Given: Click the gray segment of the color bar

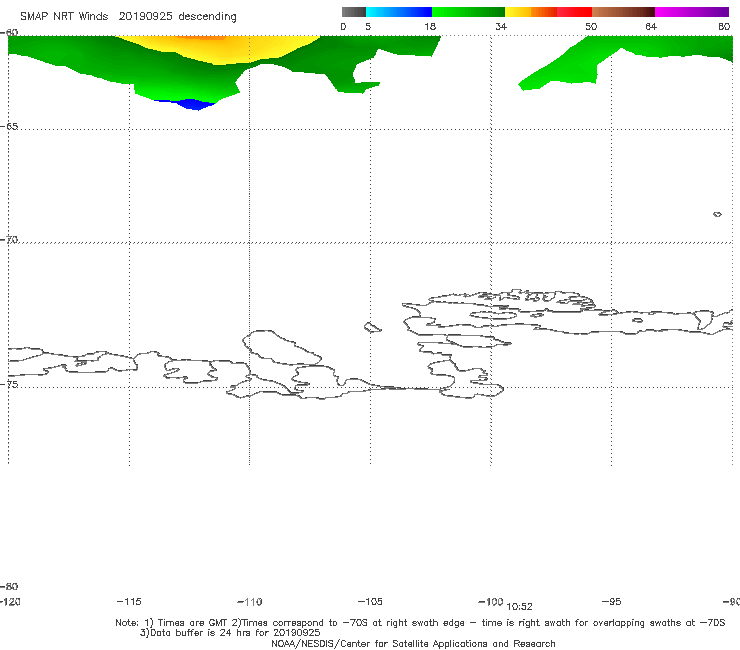Looking at the screenshot, I should tap(353, 12).
